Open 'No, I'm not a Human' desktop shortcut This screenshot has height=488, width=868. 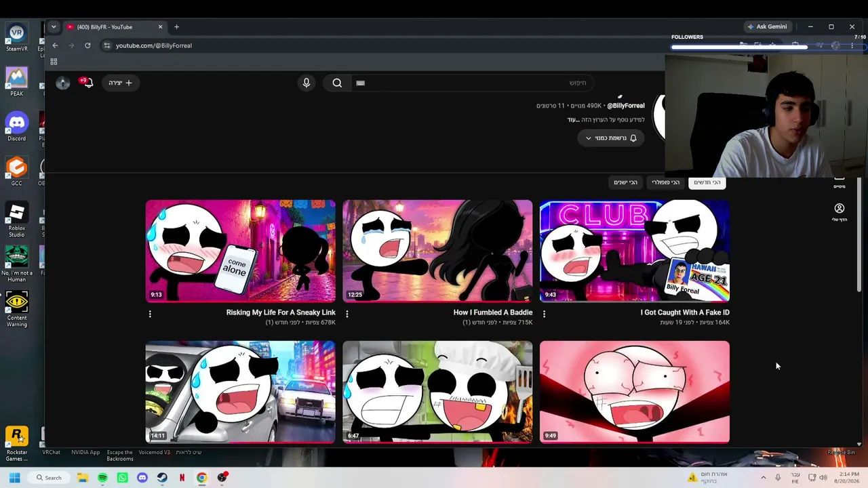tap(17, 264)
